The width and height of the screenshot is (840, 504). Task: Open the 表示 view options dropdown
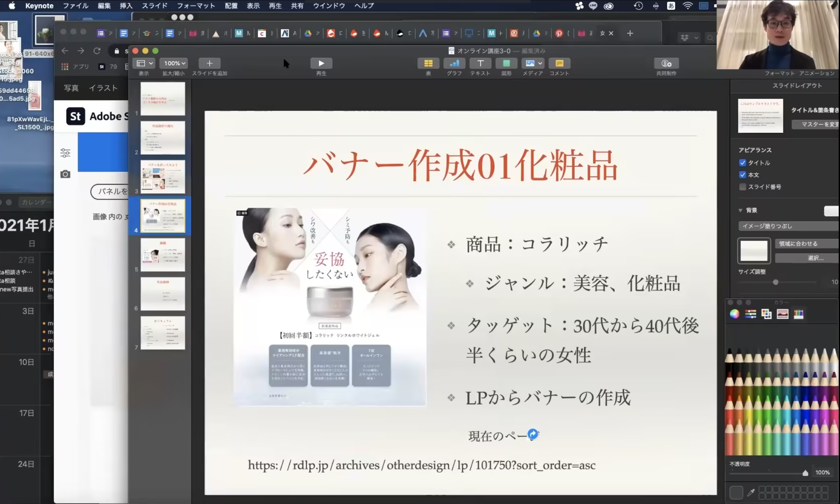144,63
